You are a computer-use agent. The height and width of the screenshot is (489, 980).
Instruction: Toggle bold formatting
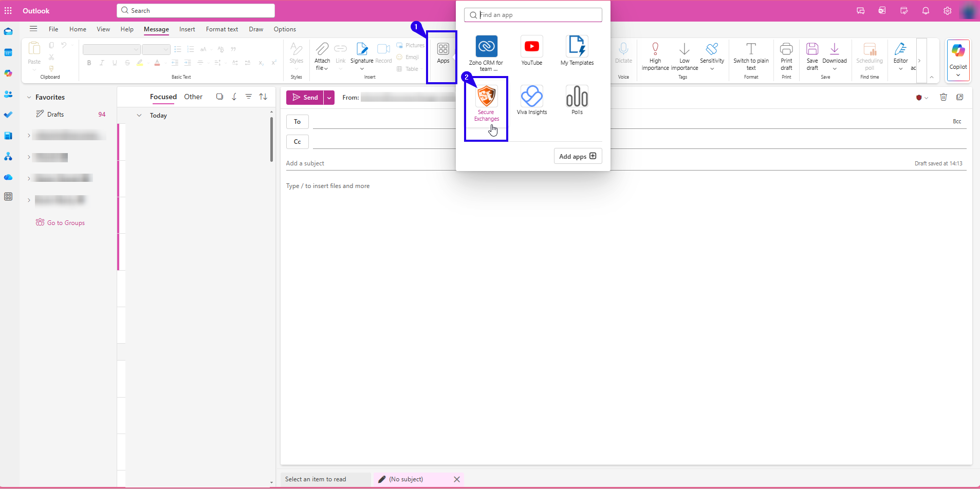(x=89, y=63)
